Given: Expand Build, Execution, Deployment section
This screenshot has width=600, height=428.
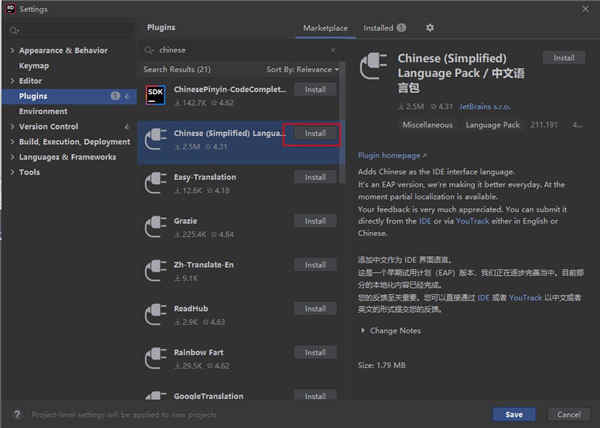Looking at the screenshot, I should pyautogui.click(x=12, y=142).
